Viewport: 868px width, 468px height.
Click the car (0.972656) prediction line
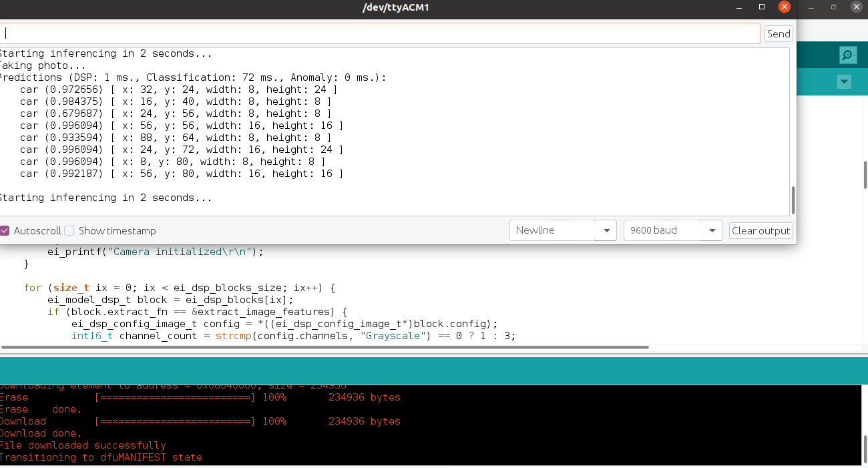(178, 89)
